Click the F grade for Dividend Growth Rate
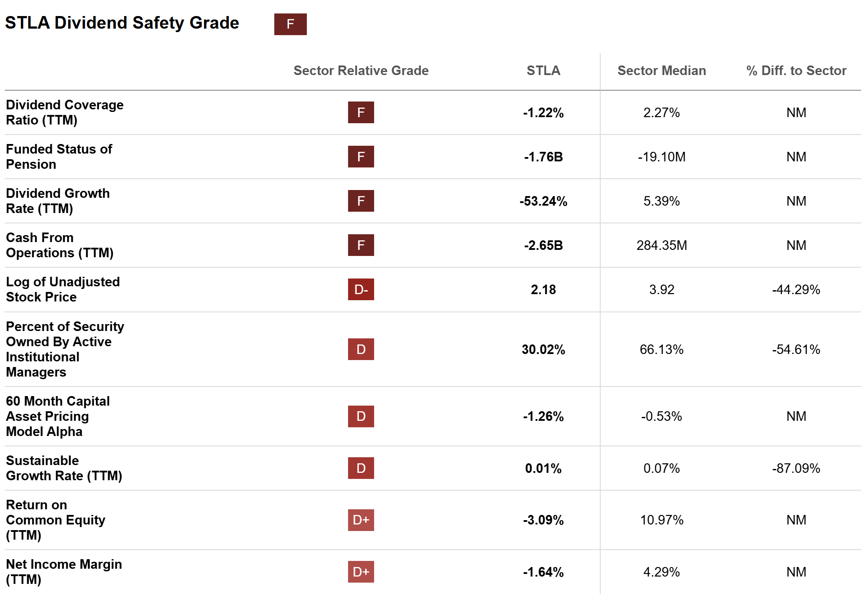 point(361,201)
